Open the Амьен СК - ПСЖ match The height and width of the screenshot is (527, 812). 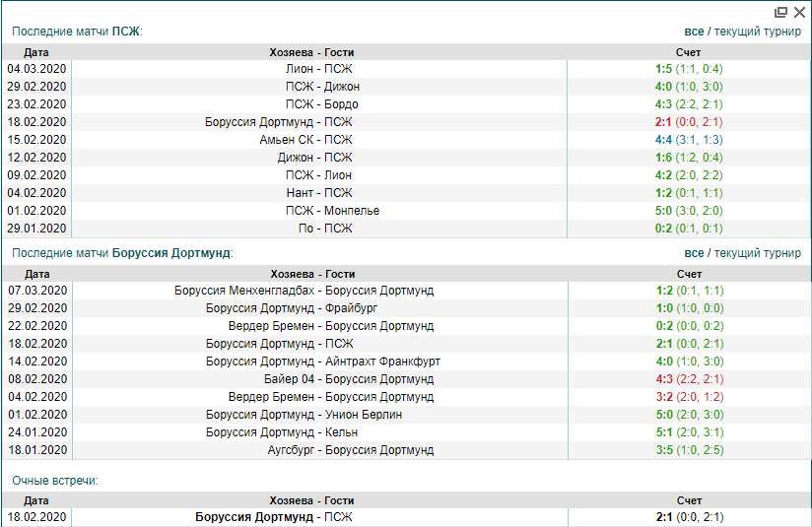point(305,140)
